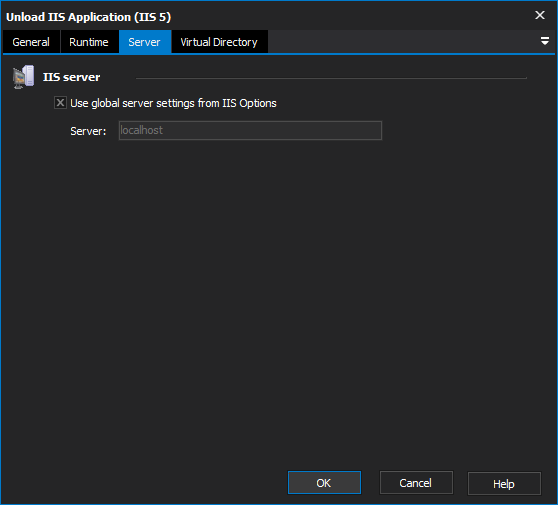The image size is (558, 505).
Task: Close the Unload IIS Application dialog
Action: pos(540,15)
